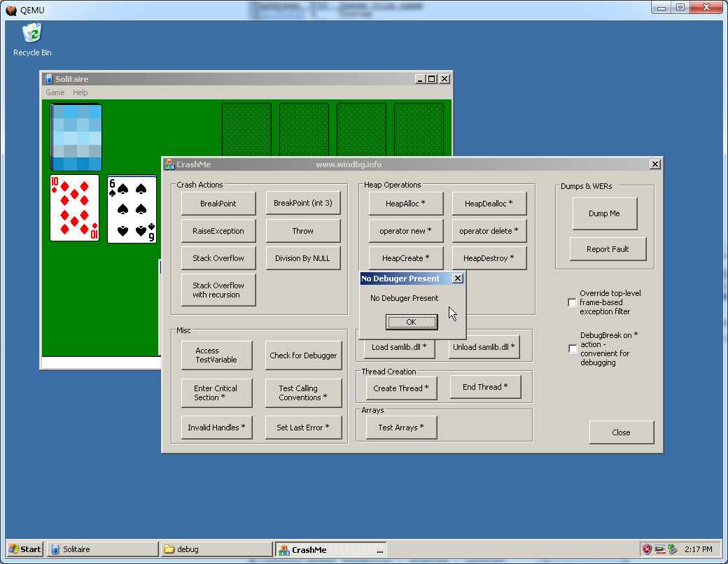Image resolution: width=728 pixels, height=564 pixels.
Task: Click the Close button in CrashMe
Action: pyautogui.click(x=621, y=432)
